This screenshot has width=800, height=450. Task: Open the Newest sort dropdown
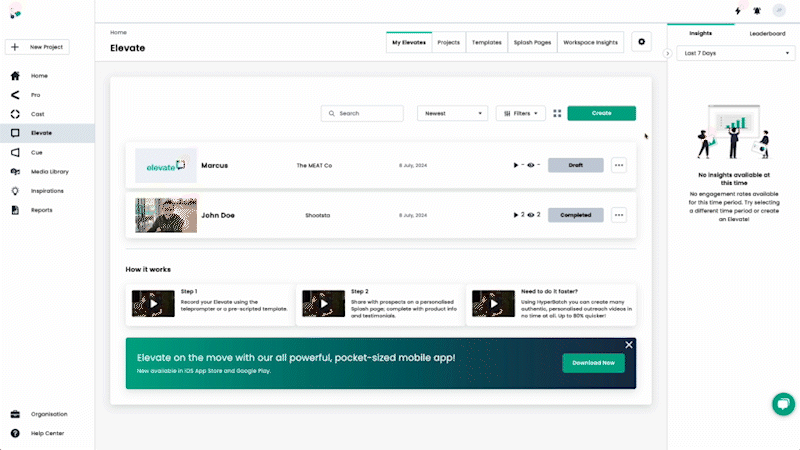[452, 114]
